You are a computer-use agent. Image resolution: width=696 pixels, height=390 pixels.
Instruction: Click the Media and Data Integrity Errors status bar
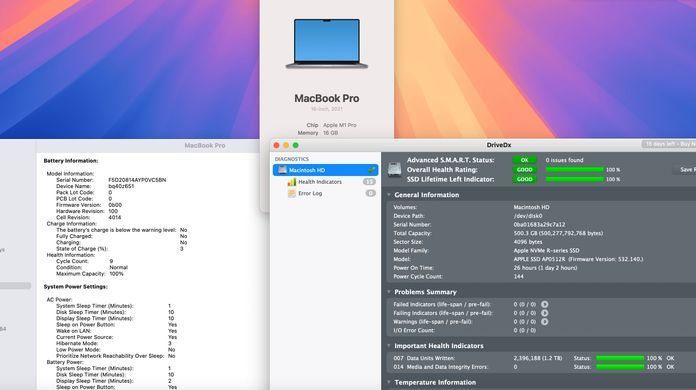[x=620, y=367]
